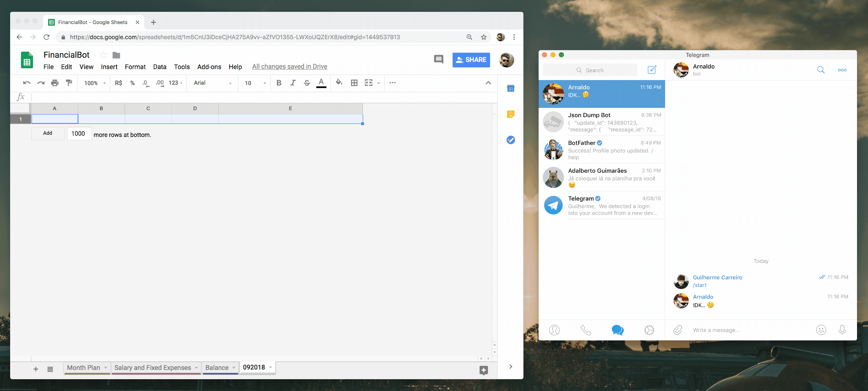
Task: Select cell A1
Action: tap(55, 119)
